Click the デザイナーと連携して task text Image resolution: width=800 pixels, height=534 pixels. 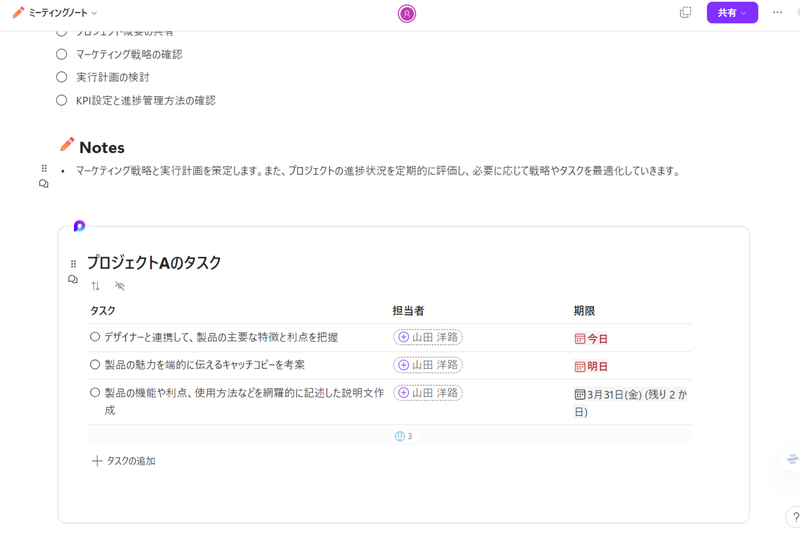(x=221, y=337)
